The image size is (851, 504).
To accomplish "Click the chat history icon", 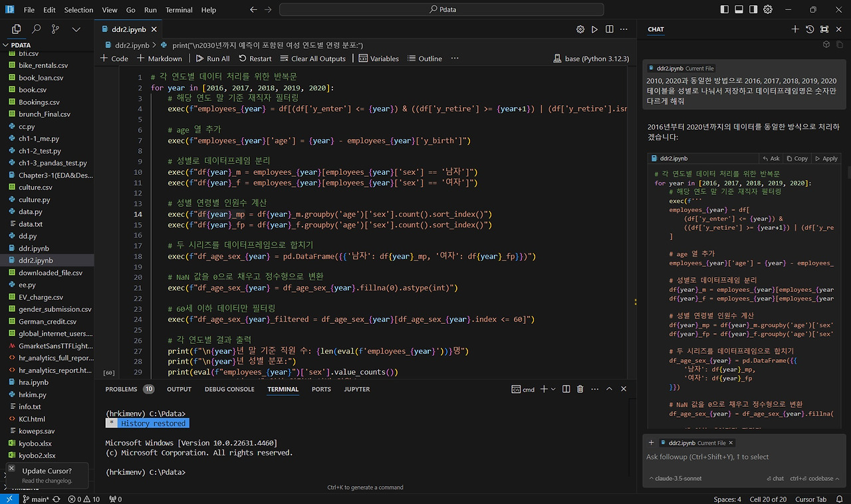I will point(810,29).
